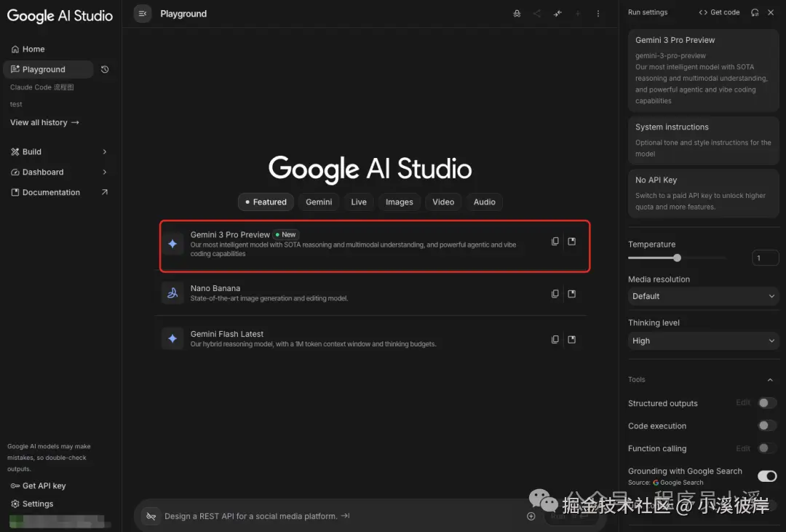Viewport: 786px width, 532px height.
Task: Switch to the Gemini tab
Action: [x=319, y=202]
